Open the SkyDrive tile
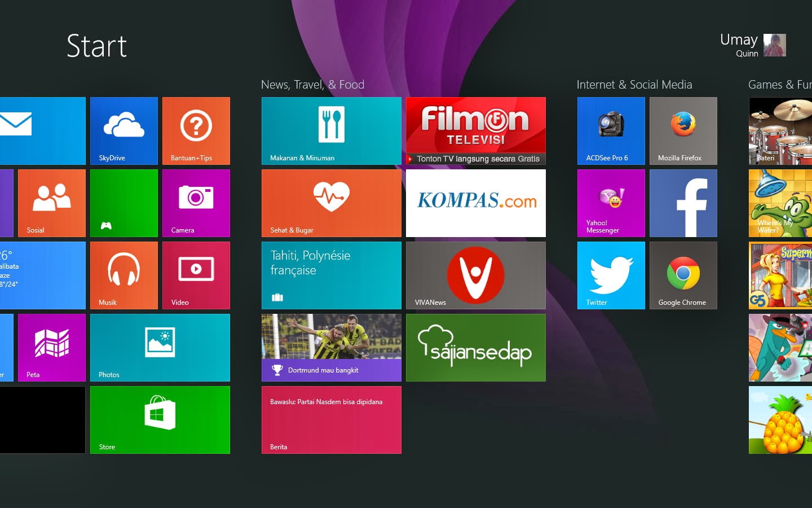This screenshot has width=812, height=508. pyautogui.click(x=124, y=131)
